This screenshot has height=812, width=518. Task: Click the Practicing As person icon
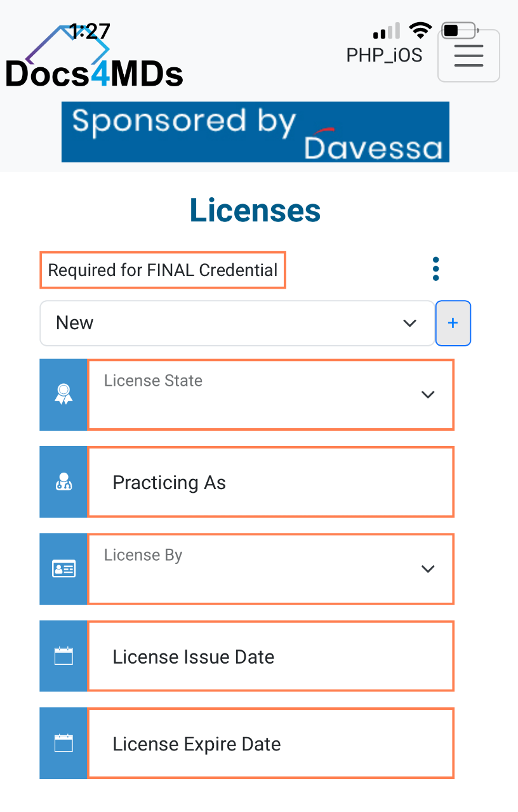[63, 481]
